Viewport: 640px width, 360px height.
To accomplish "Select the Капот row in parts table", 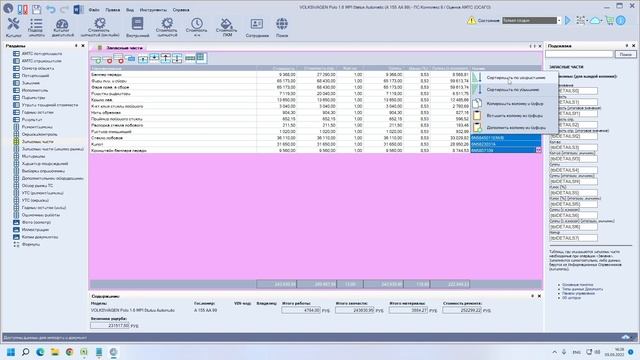I will click(x=280, y=144).
